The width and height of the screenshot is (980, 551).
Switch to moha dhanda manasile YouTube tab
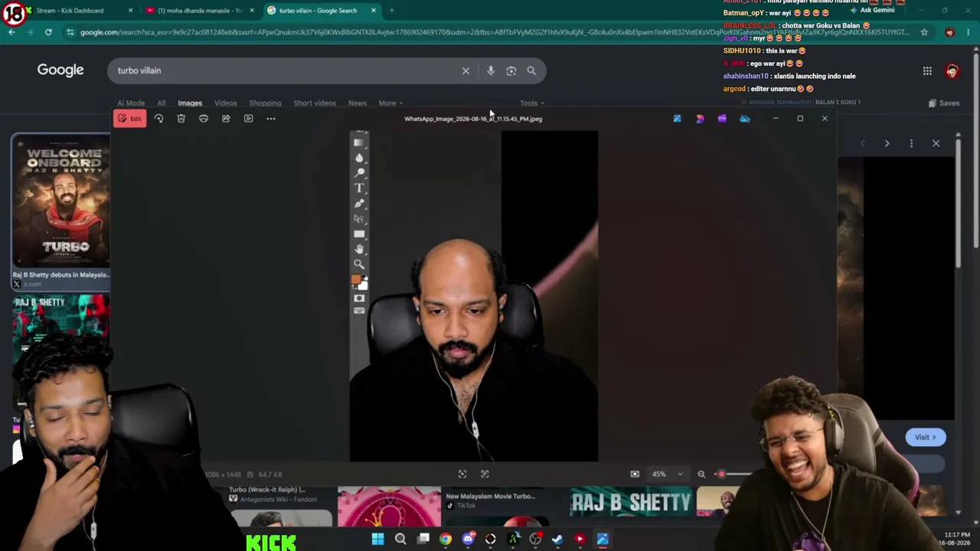(199, 11)
